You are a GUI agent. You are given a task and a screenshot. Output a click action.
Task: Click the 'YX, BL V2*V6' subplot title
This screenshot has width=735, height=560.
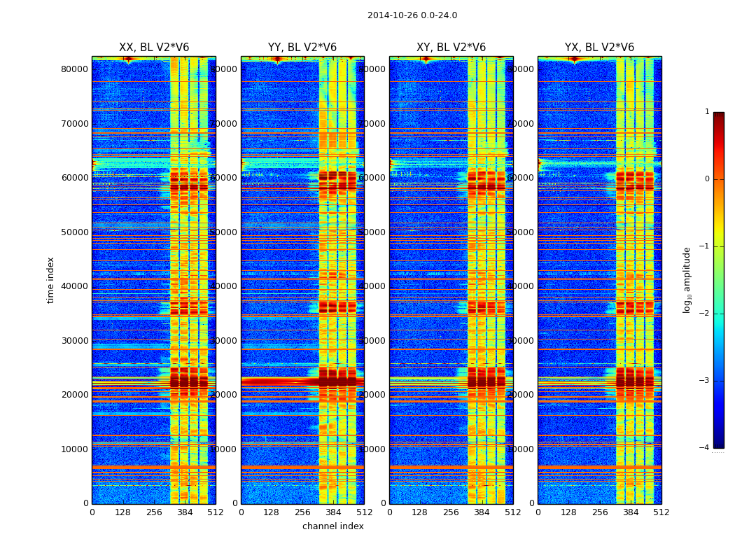point(599,48)
